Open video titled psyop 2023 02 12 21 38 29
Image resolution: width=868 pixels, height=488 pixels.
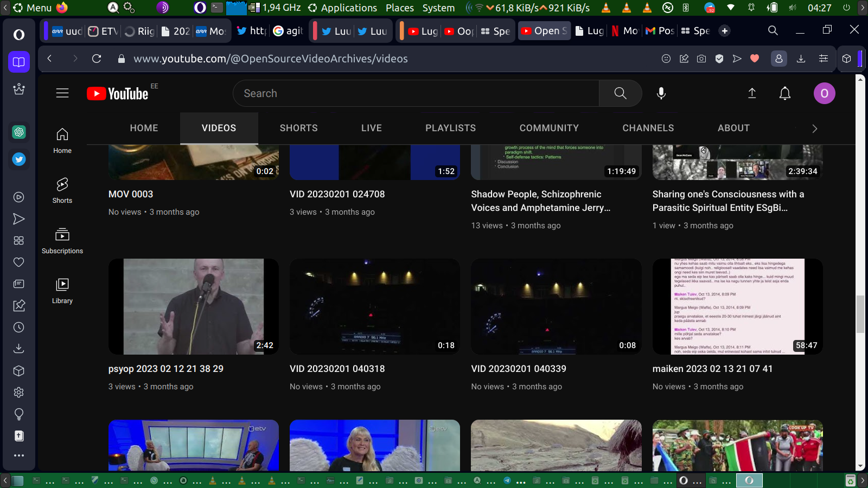coord(166,369)
